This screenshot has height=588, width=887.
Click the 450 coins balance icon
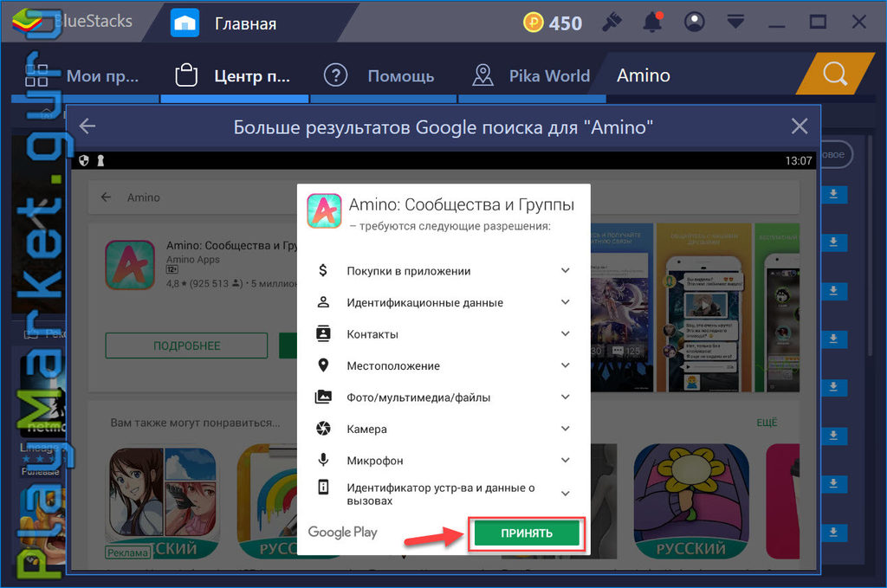[x=533, y=23]
